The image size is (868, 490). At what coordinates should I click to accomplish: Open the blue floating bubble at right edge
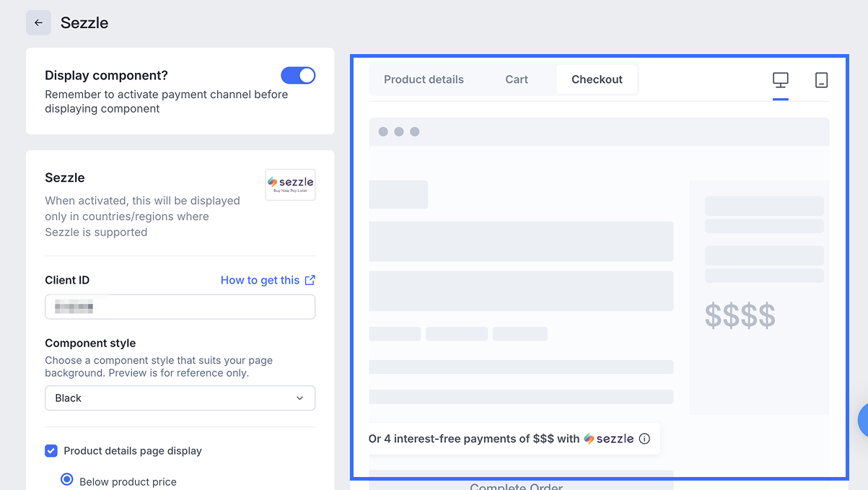point(862,420)
